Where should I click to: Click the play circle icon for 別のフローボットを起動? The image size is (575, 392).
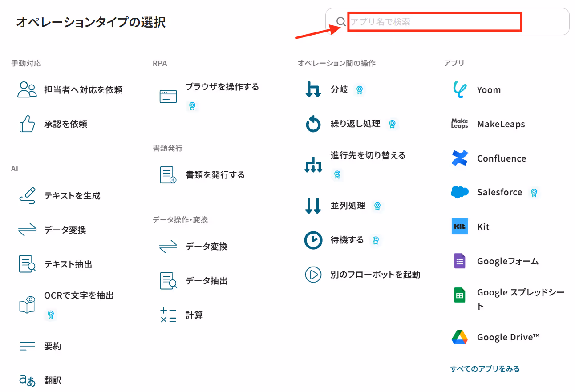click(313, 274)
